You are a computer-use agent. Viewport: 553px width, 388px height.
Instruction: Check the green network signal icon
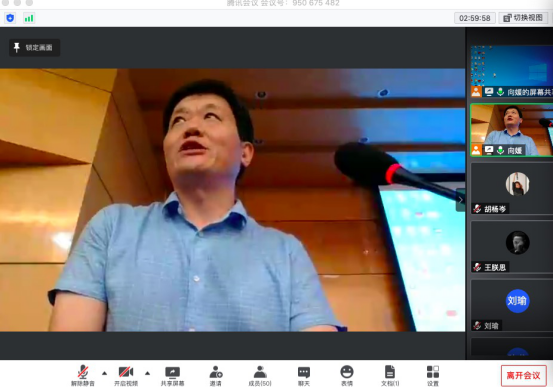29,18
